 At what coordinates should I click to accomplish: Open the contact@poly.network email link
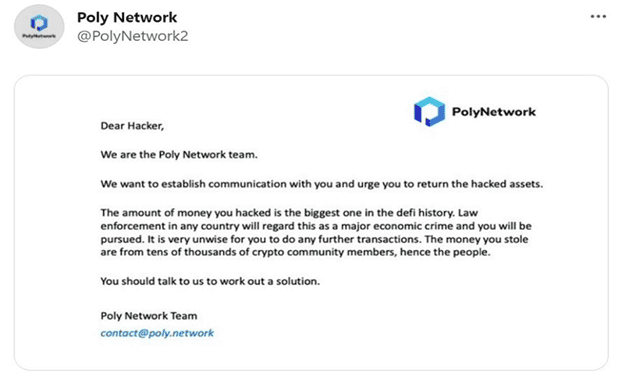157,333
